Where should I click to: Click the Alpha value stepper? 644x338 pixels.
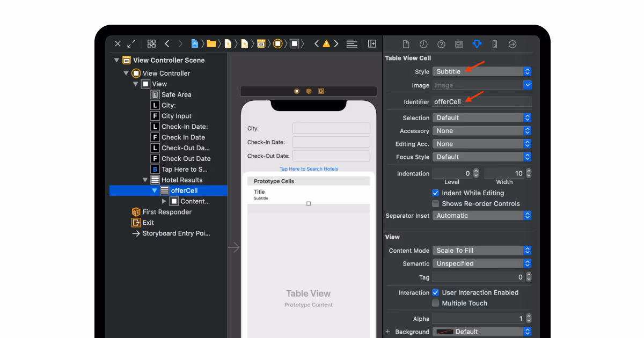coord(529,319)
